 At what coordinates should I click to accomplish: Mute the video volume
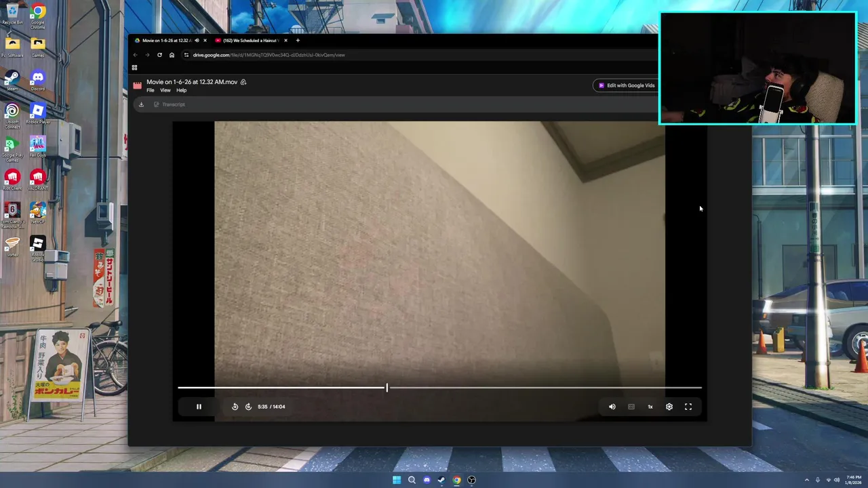point(612,407)
